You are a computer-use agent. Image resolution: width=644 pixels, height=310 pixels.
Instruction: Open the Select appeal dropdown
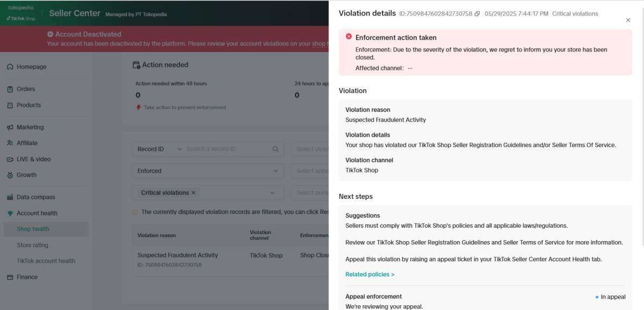coord(310,171)
